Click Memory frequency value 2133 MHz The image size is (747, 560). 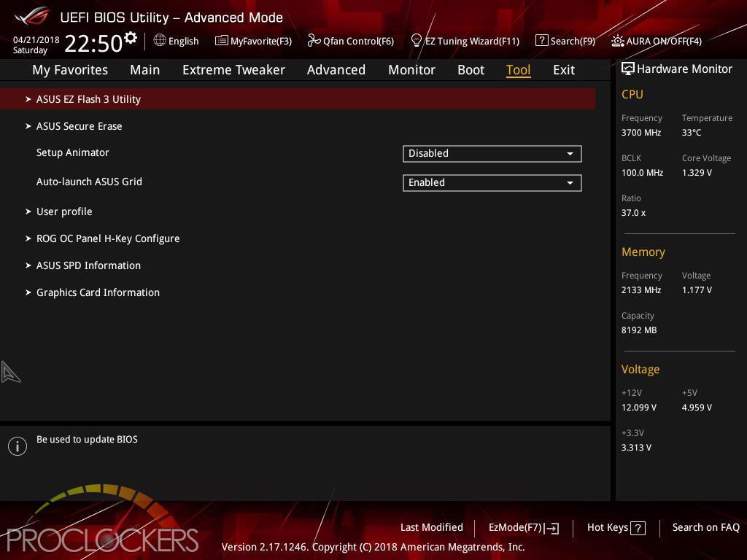tap(641, 289)
